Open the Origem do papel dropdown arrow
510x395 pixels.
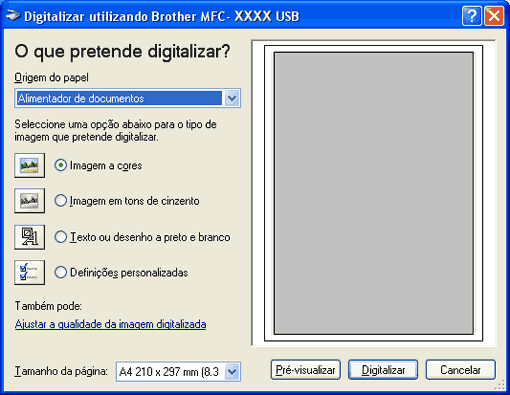232,98
